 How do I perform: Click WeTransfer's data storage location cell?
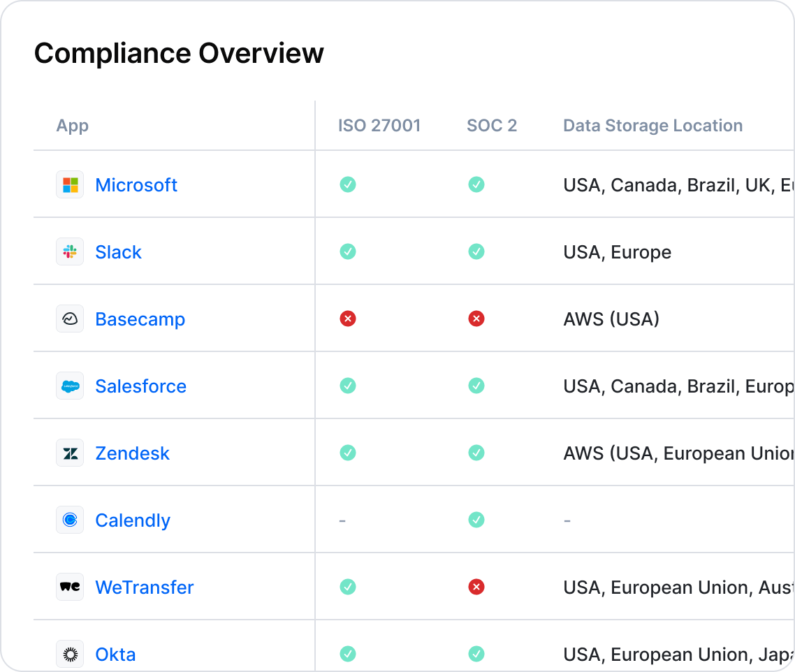[679, 587]
